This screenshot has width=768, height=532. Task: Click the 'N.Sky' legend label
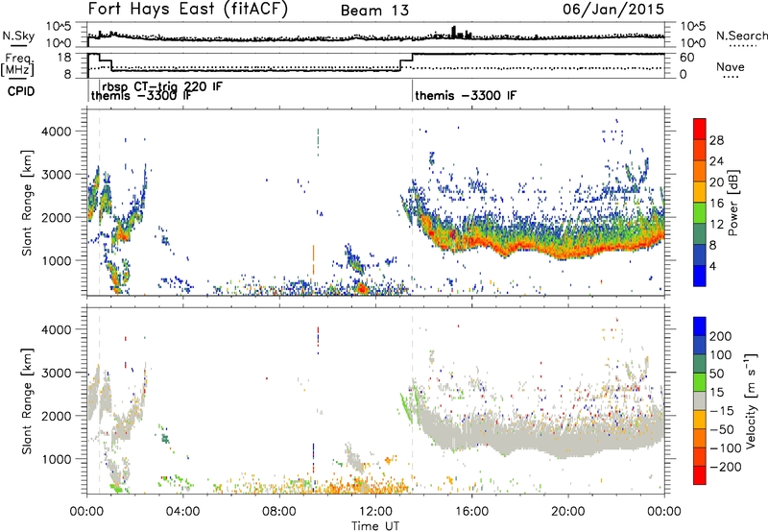click(18, 36)
